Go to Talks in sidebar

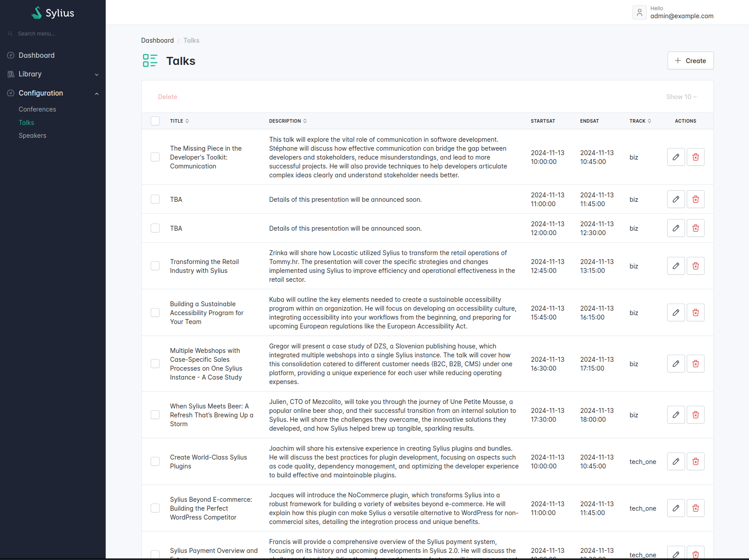(26, 123)
